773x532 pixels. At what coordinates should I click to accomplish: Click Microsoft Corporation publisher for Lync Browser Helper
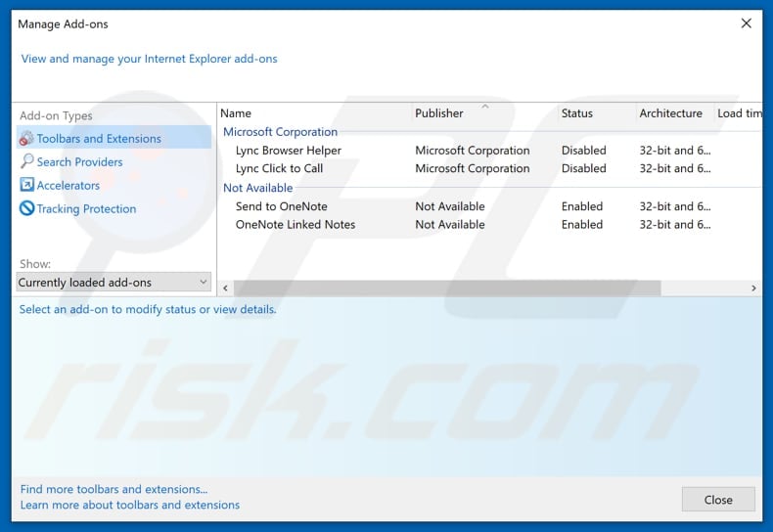click(x=473, y=151)
